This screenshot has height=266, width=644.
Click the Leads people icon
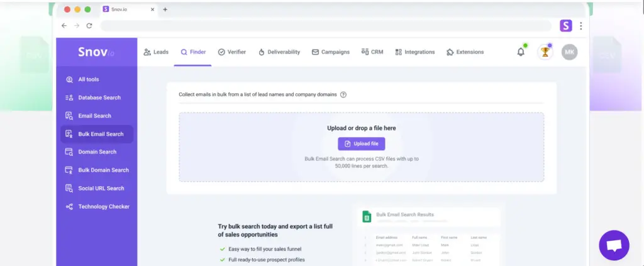pos(147,52)
